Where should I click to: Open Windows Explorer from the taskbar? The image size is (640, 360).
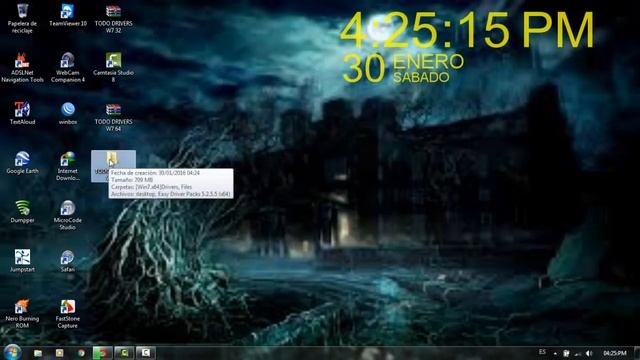[x=38, y=353]
